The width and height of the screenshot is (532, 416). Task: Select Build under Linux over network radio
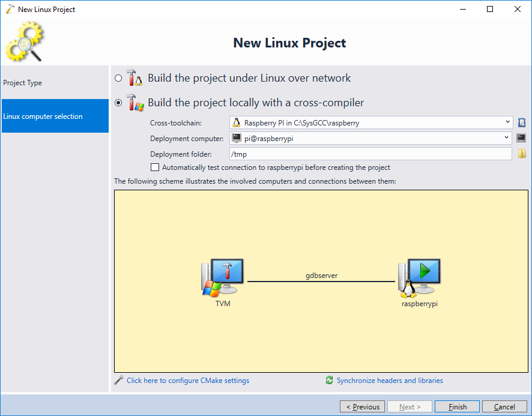pyautogui.click(x=118, y=78)
